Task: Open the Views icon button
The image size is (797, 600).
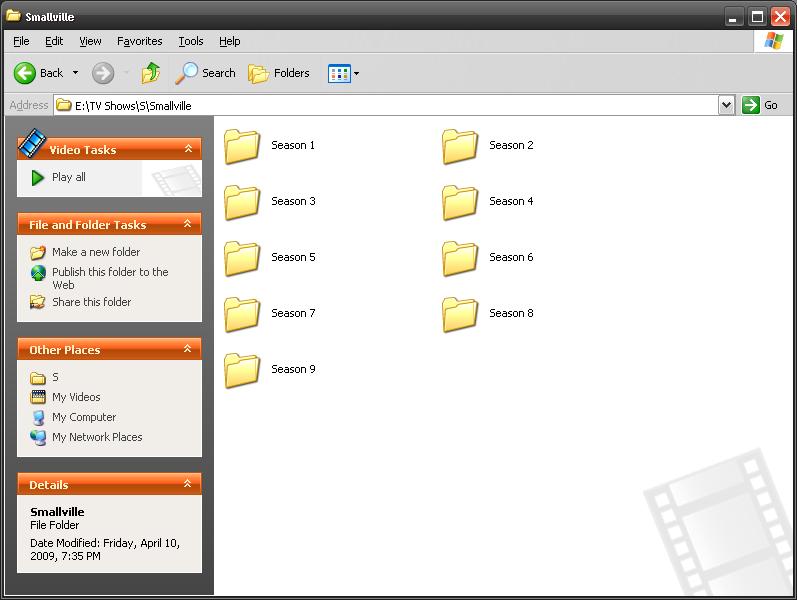Action: click(x=339, y=74)
